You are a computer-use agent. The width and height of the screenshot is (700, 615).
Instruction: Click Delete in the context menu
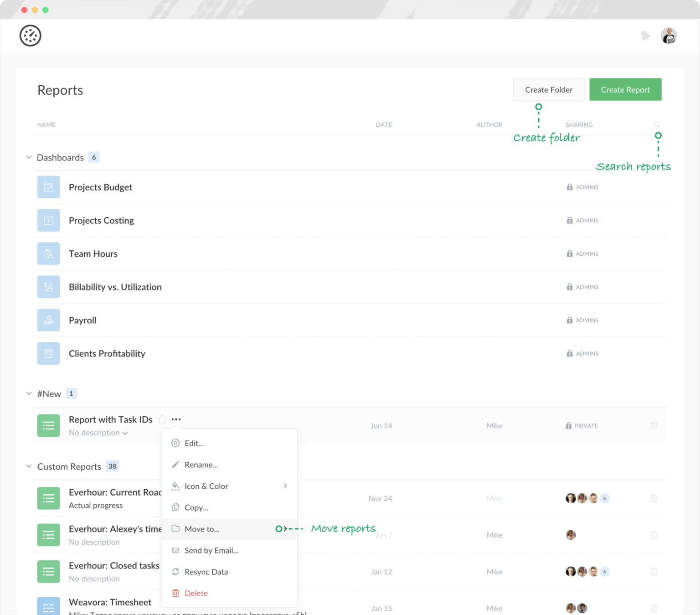point(196,593)
